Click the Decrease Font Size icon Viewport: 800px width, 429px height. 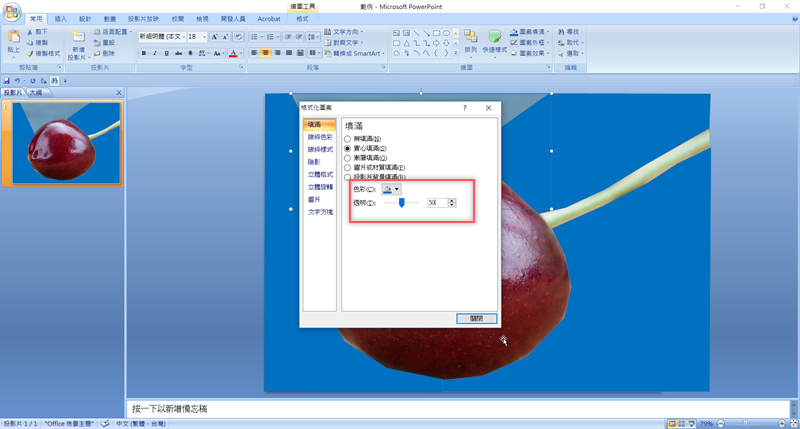(226, 37)
